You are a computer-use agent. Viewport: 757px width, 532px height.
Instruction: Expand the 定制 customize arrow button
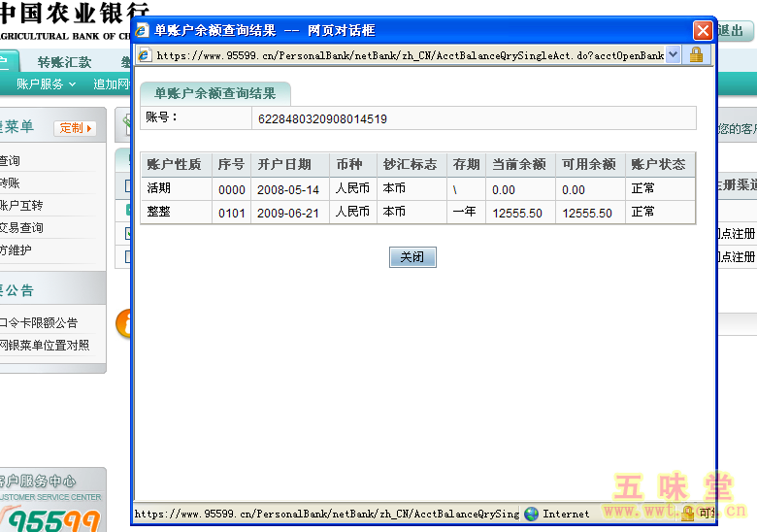click(x=76, y=128)
